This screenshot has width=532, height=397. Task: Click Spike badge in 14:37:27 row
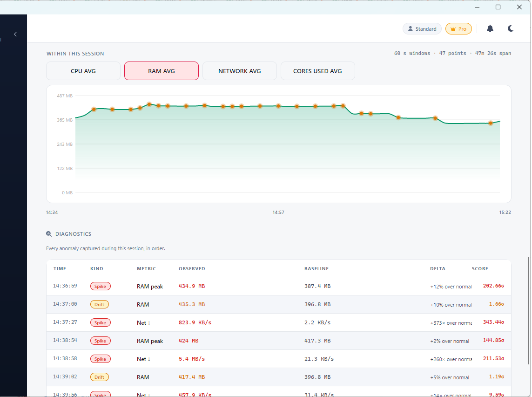[101, 322]
